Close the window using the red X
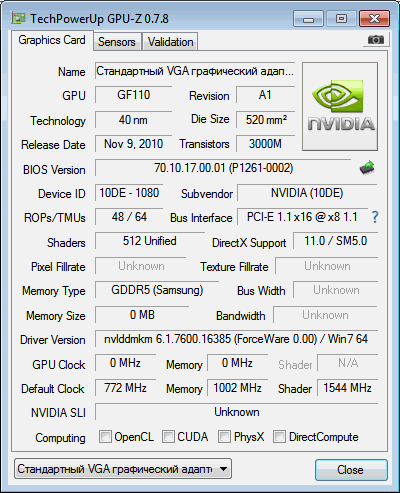This screenshot has width=400, height=493. [x=374, y=19]
